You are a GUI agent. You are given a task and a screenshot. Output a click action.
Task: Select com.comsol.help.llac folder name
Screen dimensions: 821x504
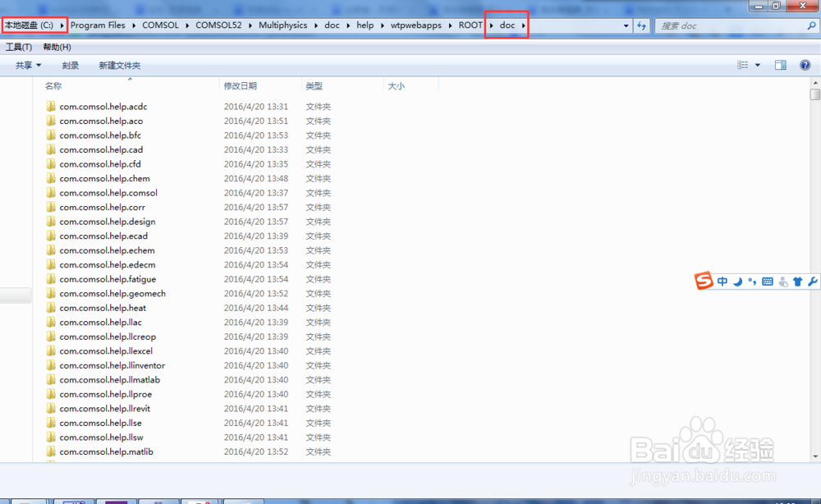tap(100, 323)
